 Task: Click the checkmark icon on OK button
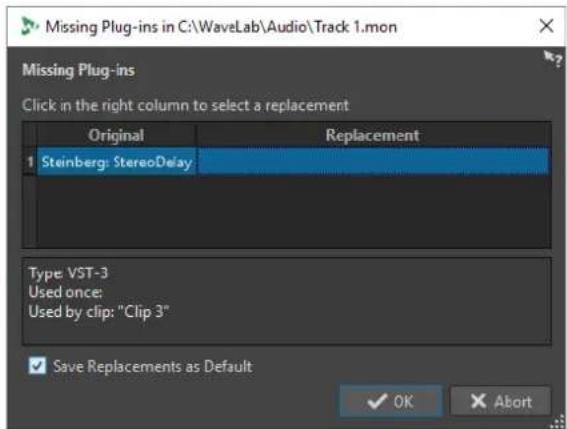click(x=377, y=402)
